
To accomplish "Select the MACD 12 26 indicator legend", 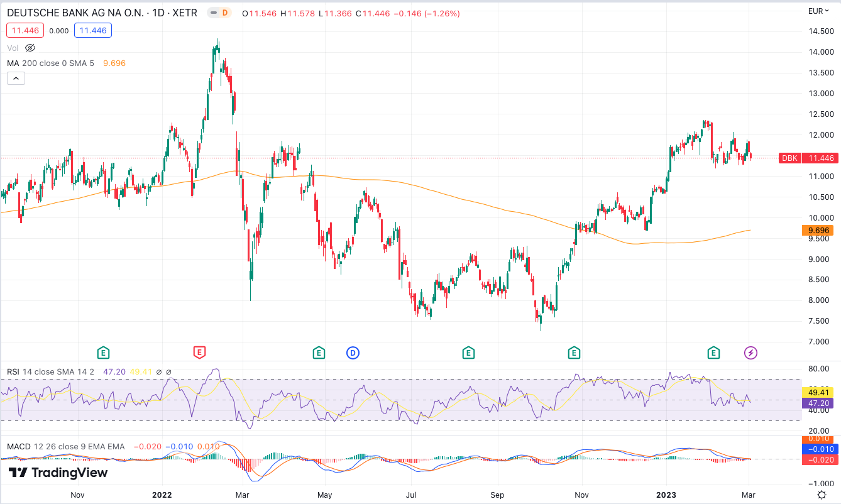I will click(x=65, y=446).
